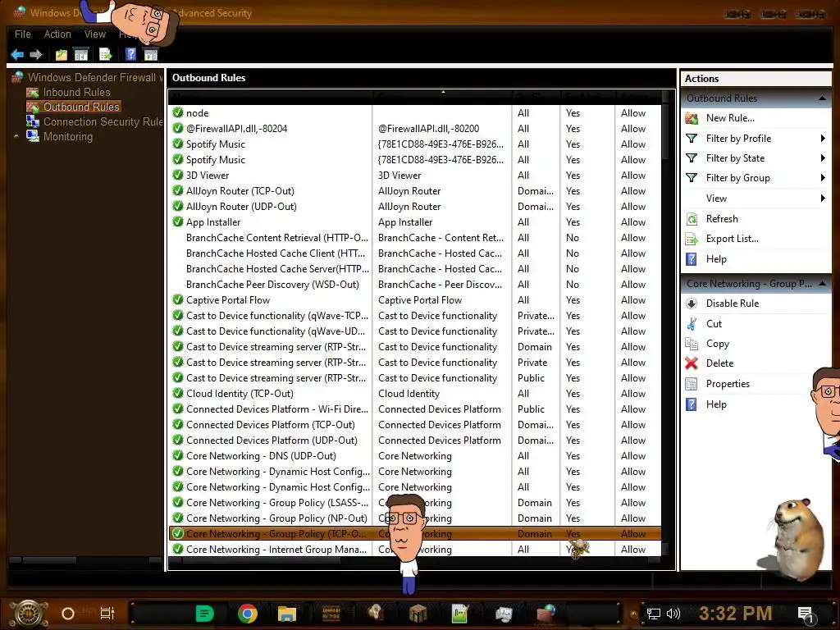
Task: Open the Action menu
Action: pos(57,34)
